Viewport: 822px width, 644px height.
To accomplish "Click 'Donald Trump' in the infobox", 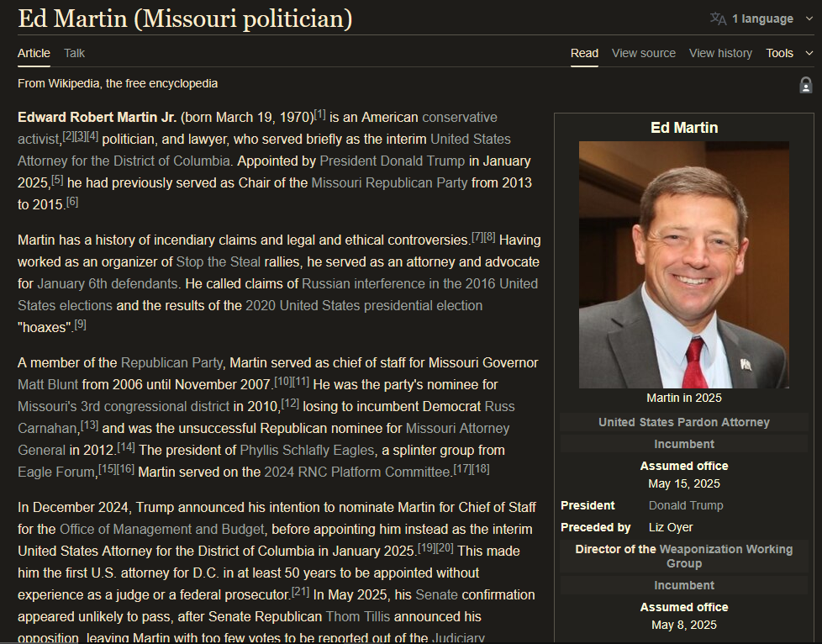I will coord(686,505).
